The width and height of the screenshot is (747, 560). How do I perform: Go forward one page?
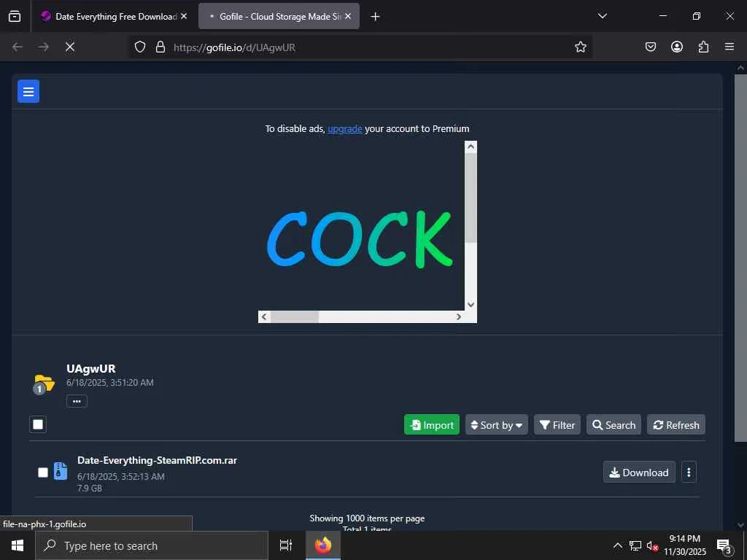tap(43, 47)
